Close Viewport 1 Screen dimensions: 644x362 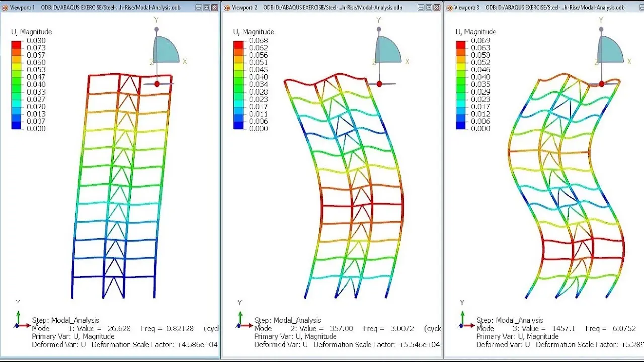click(x=215, y=8)
